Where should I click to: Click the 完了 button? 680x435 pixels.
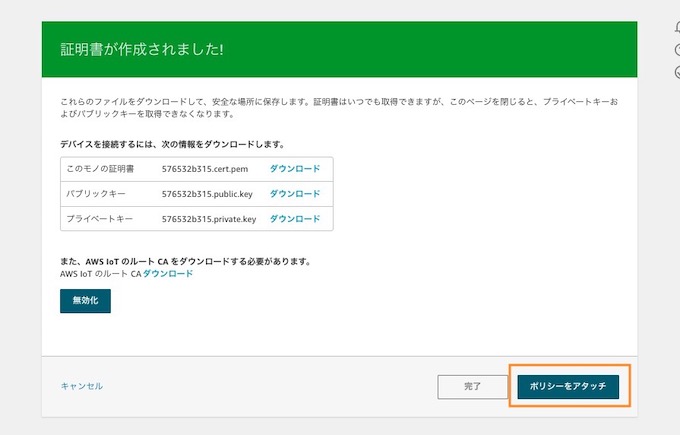472,386
